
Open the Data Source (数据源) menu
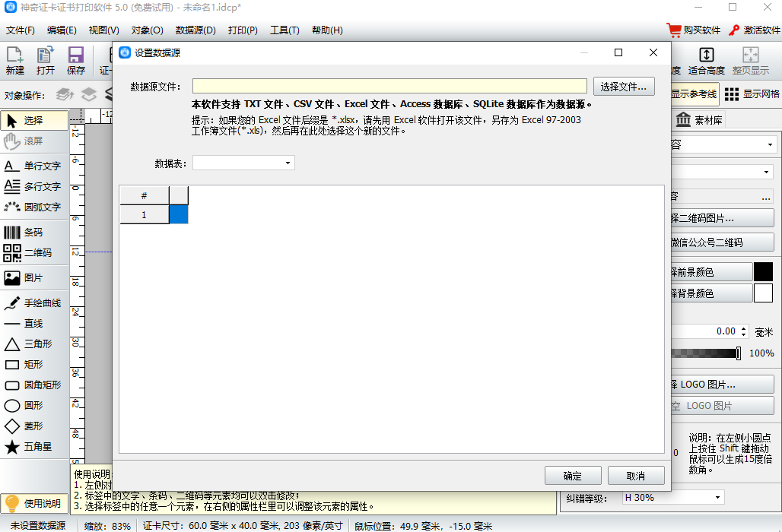[195, 30]
